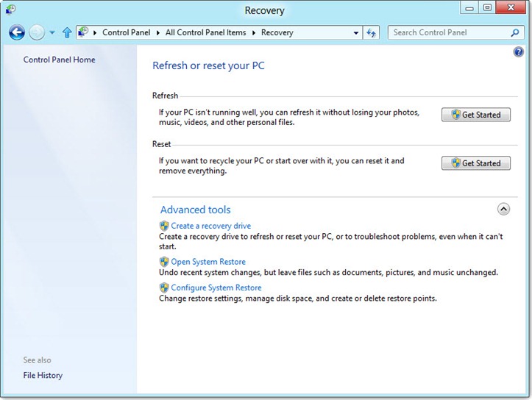532x400 pixels.
Task: Open Help via the question mark icon
Action: pyautogui.click(x=518, y=52)
